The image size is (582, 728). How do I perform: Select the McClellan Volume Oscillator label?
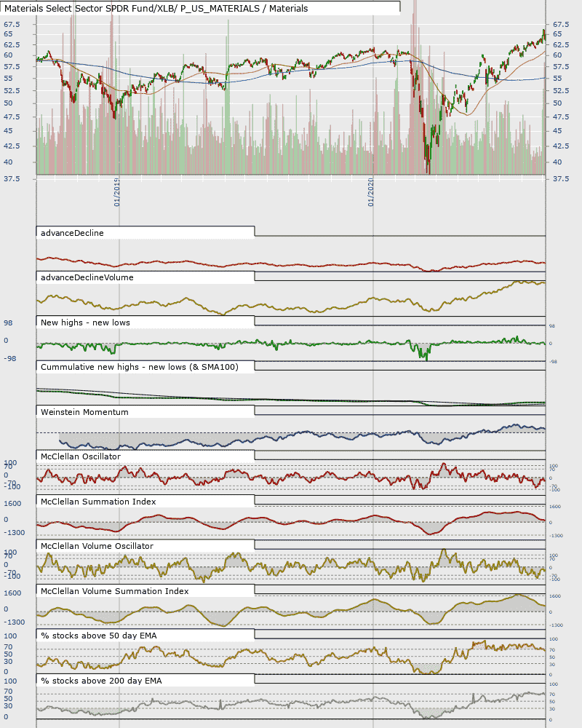click(x=97, y=547)
